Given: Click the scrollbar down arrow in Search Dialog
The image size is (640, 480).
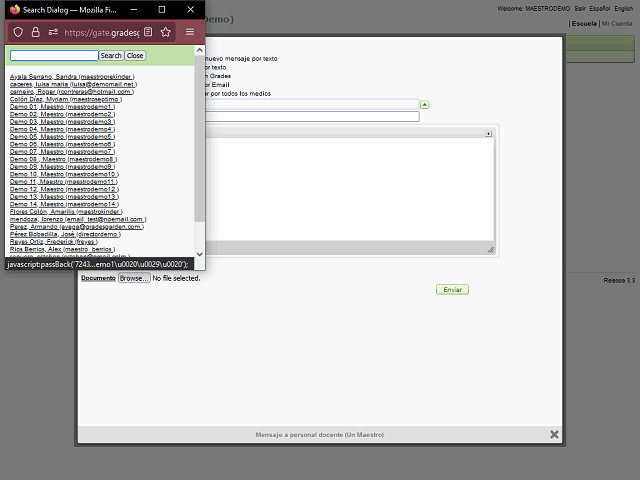Looking at the screenshot, I should (200, 254).
